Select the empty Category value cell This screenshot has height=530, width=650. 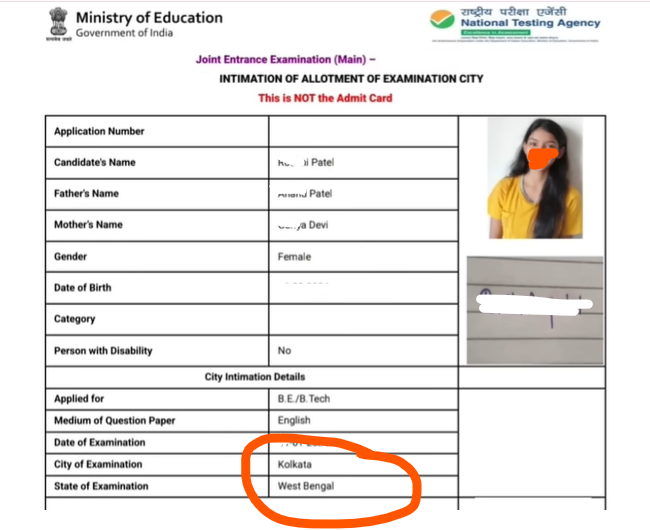(x=363, y=319)
